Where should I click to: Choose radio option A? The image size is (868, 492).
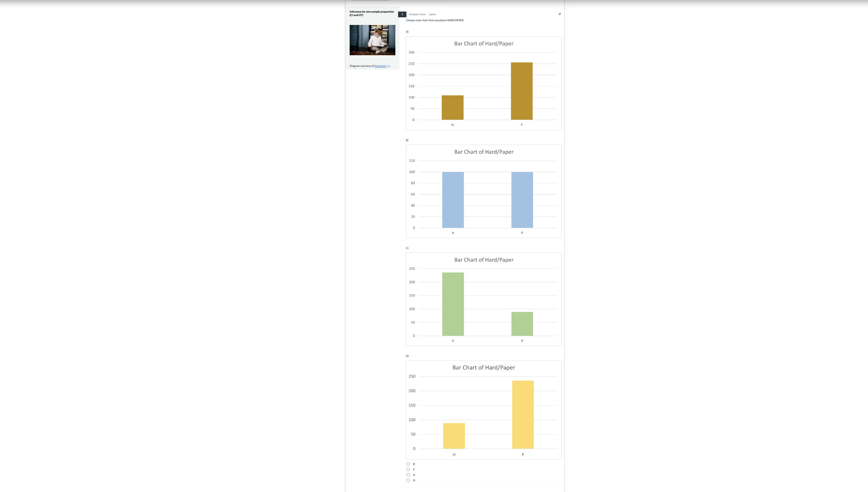(x=408, y=475)
